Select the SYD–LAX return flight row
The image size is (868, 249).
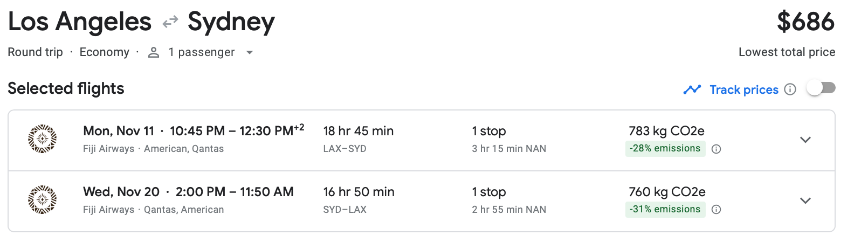pyautogui.click(x=422, y=202)
